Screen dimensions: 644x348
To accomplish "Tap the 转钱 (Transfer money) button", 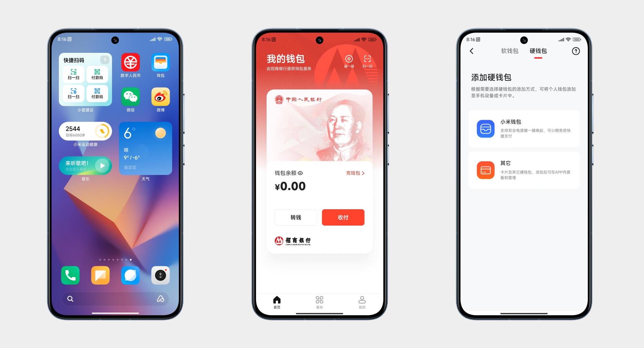I will tap(296, 217).
